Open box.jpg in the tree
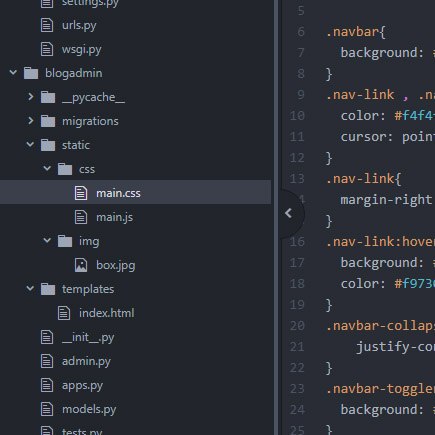This screenshot has width=435, height=435. click(116, 266)
